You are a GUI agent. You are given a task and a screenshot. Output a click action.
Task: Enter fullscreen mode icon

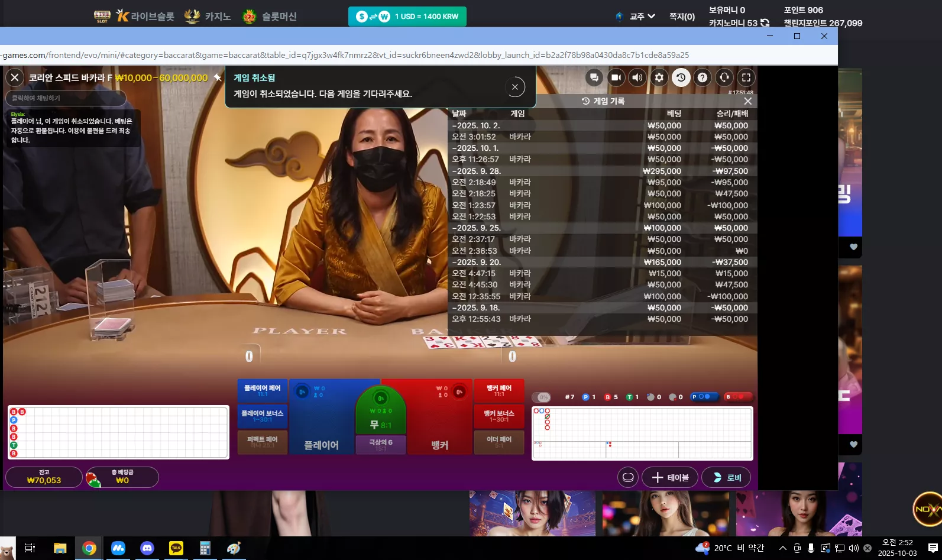tap(746, 77)
